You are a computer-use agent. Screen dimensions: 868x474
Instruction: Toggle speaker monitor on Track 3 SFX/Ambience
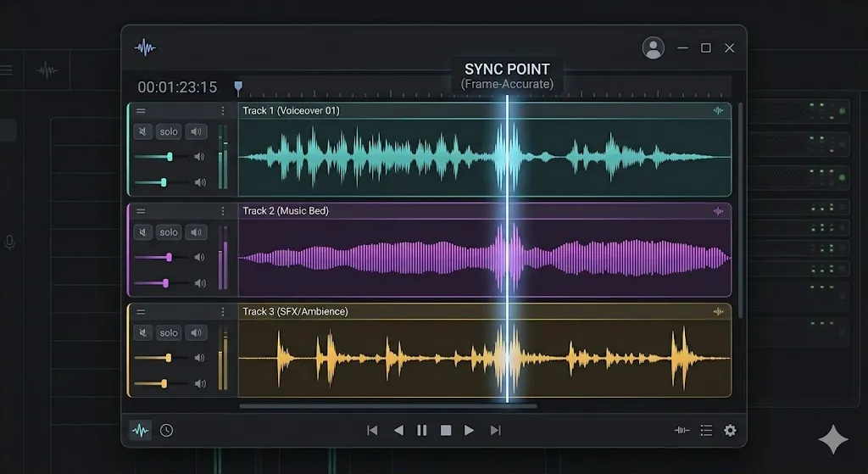[196, 332]
